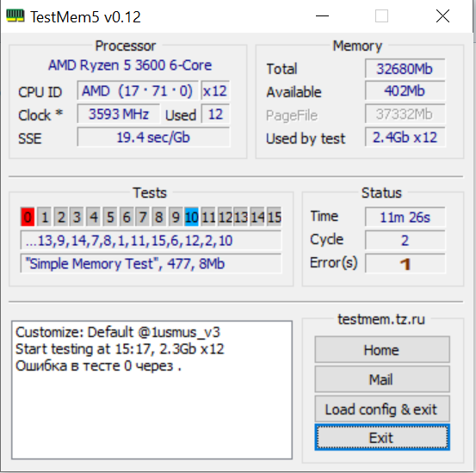Screen dimensions: 476x473
Task: Click the Used threads value 12
Action: [x=215, y=114]
